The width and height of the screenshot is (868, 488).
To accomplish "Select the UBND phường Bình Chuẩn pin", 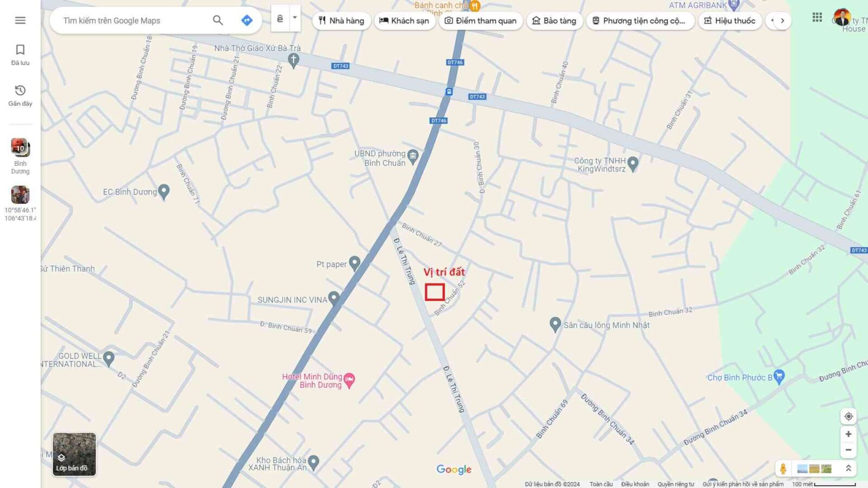I will tap(413, 157).
